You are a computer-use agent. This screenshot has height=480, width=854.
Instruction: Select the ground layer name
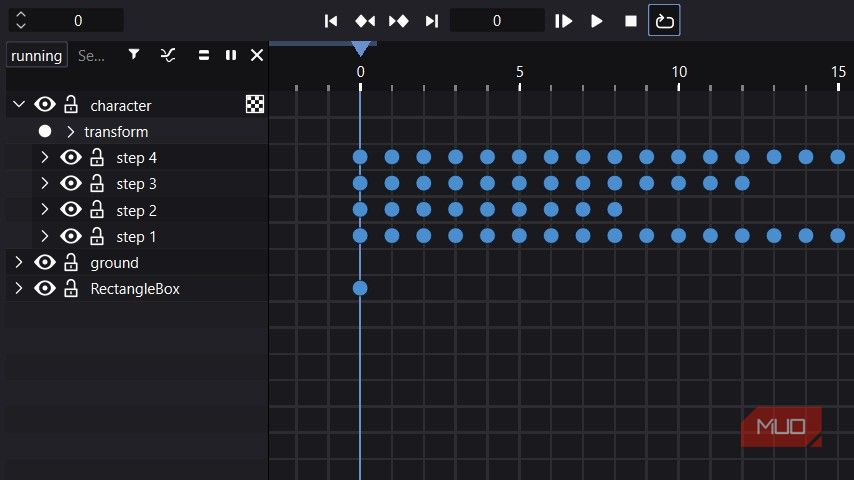pyautogui.click(x=114, y=263)
